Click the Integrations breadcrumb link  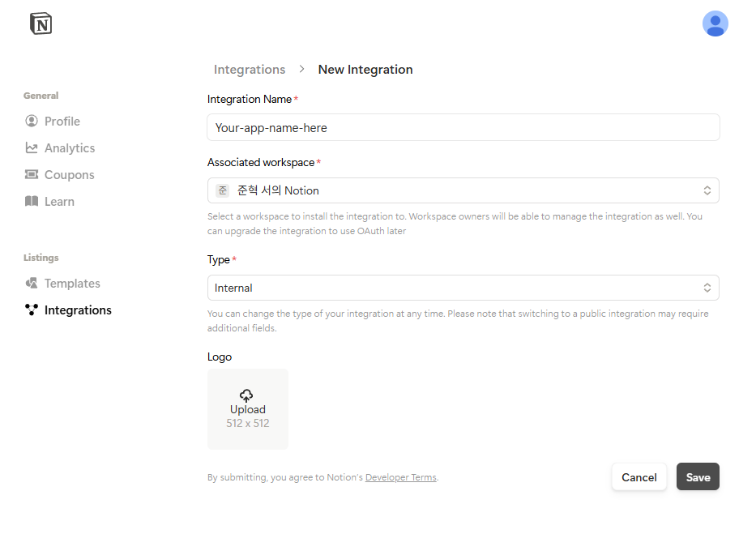(x=250, y=70)
